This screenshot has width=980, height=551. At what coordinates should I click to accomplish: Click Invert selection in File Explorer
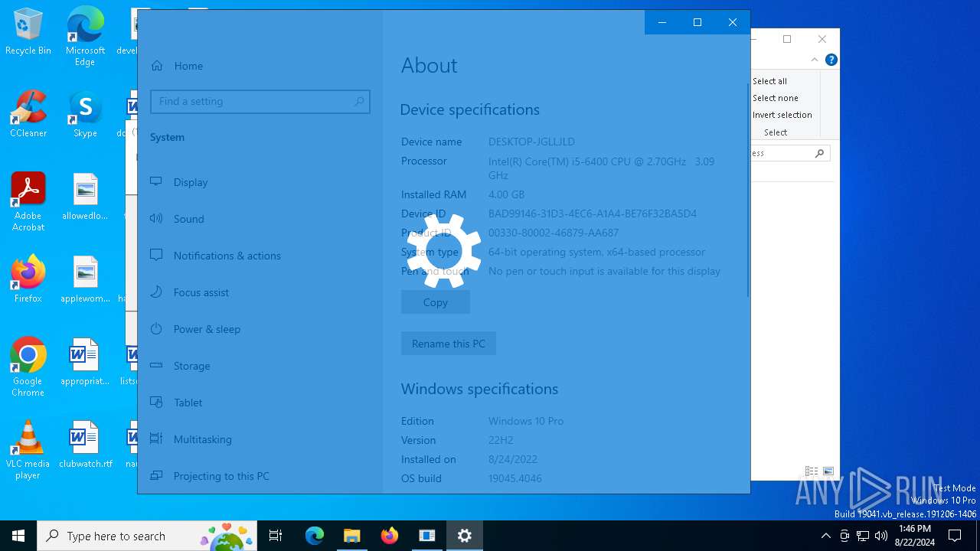click(x=782, y=115)
